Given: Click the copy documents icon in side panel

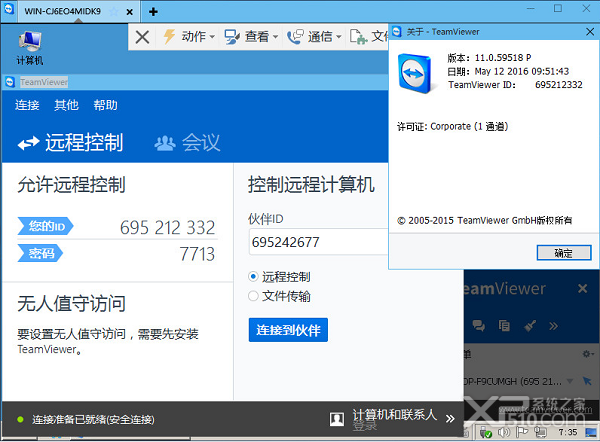Looking at the screenshot, I should coord(504,326).
